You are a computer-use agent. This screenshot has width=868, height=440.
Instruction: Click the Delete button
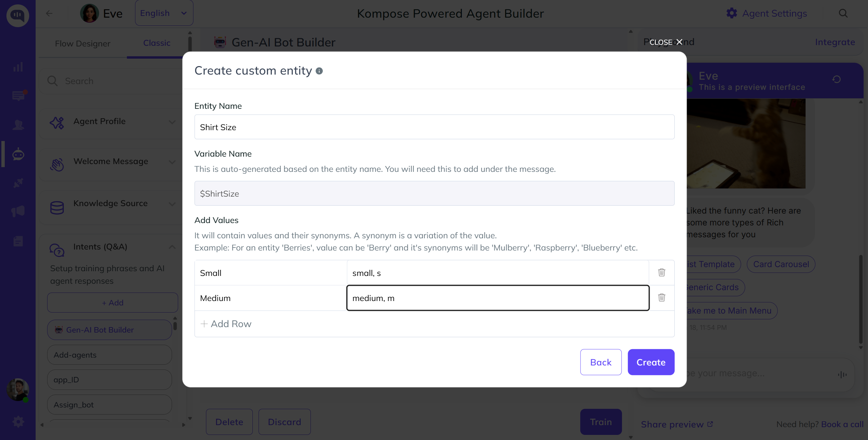tap(229, 422)
